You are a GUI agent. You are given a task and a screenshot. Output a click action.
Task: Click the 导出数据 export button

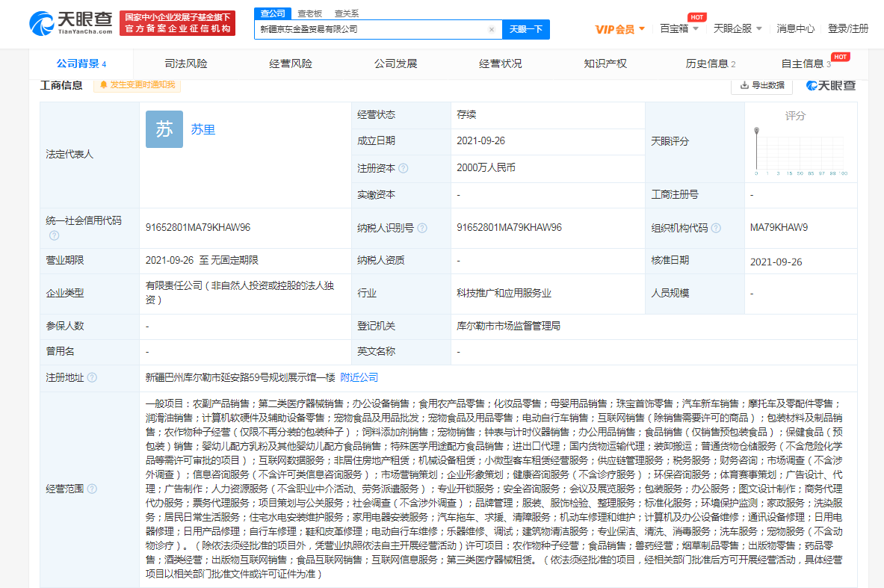click(762, 85)
